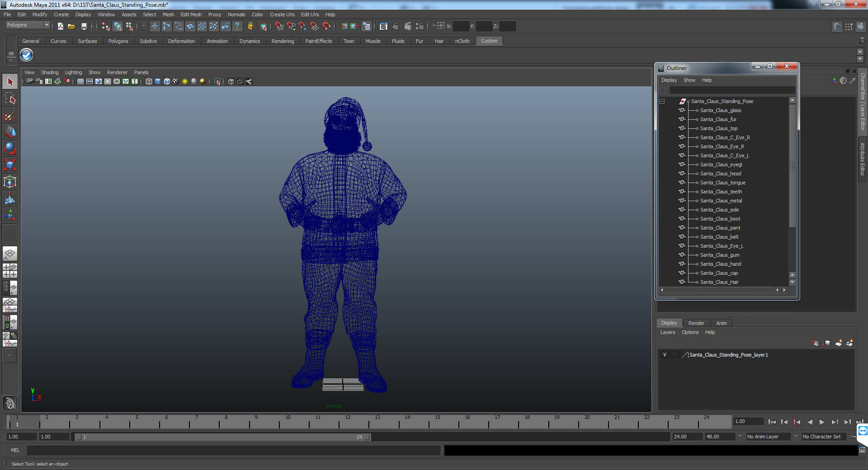The image size is (868, 470).
Task: Toggle Select by object type mode
Action: (x=118, y=27)
